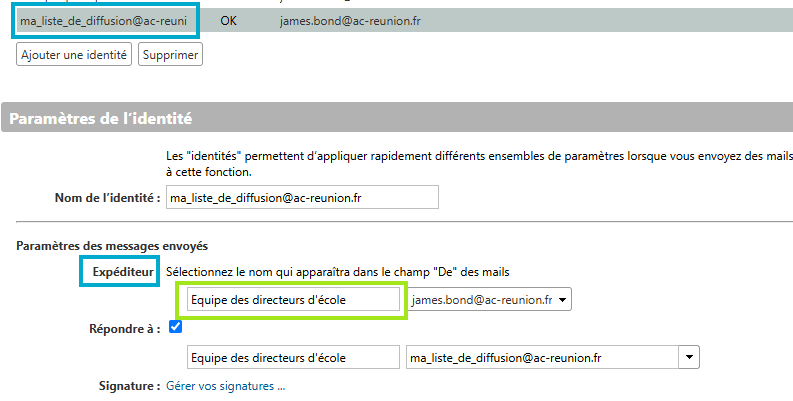Click the OK status in the identity row
The height and width of the screenshot is (401, 793).
pyautogui.click(x=228, y=21)
